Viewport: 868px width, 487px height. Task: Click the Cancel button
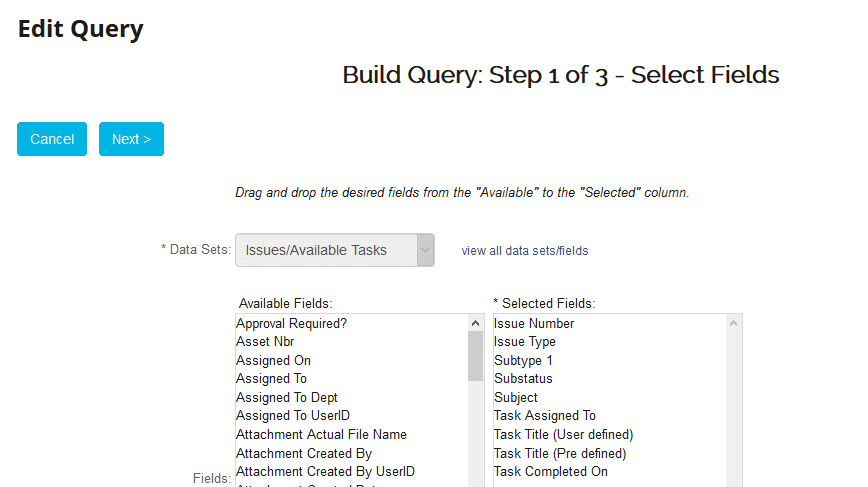click(x=52, y=139)
